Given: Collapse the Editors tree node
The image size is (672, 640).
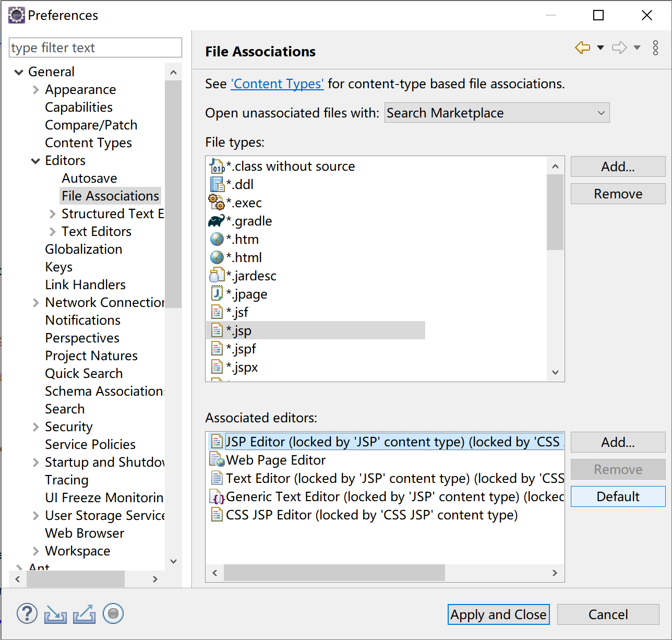Looking at the screenshot, I should click(x=35, y=161).
